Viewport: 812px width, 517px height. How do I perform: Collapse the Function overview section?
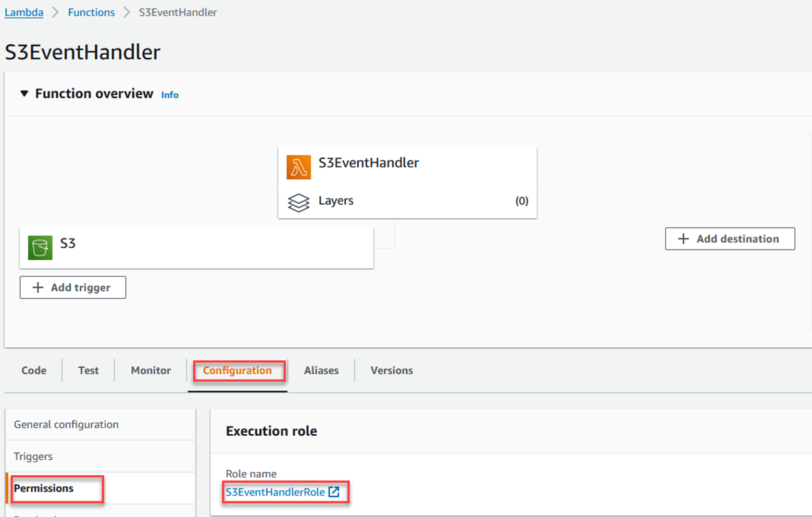coord(24,94)
